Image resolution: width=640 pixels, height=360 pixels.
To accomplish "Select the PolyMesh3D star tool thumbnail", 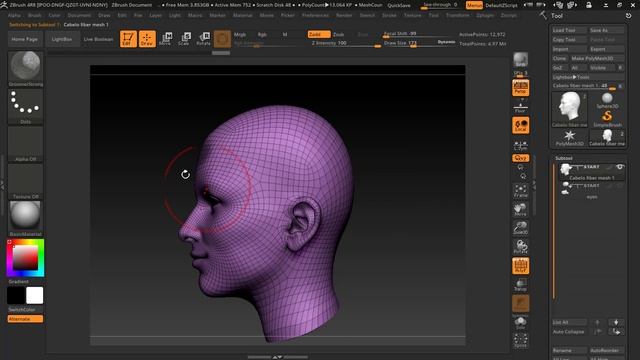I will pyautogui.click(x=569, y=138).
